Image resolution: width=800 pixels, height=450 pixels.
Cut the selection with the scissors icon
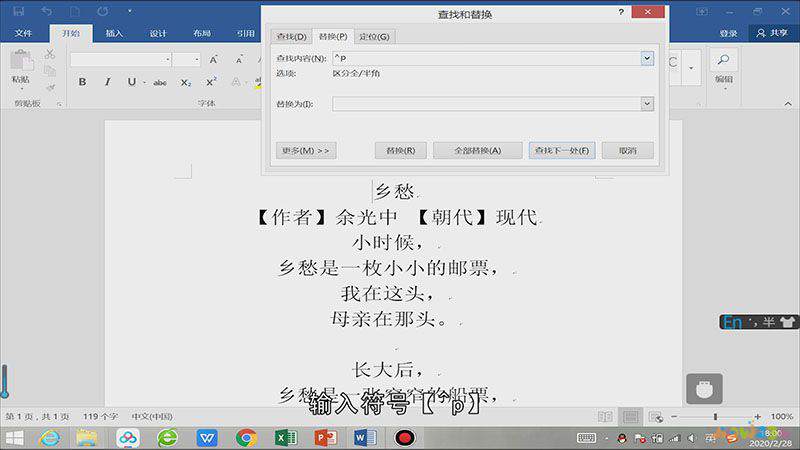tap(49, 54)
